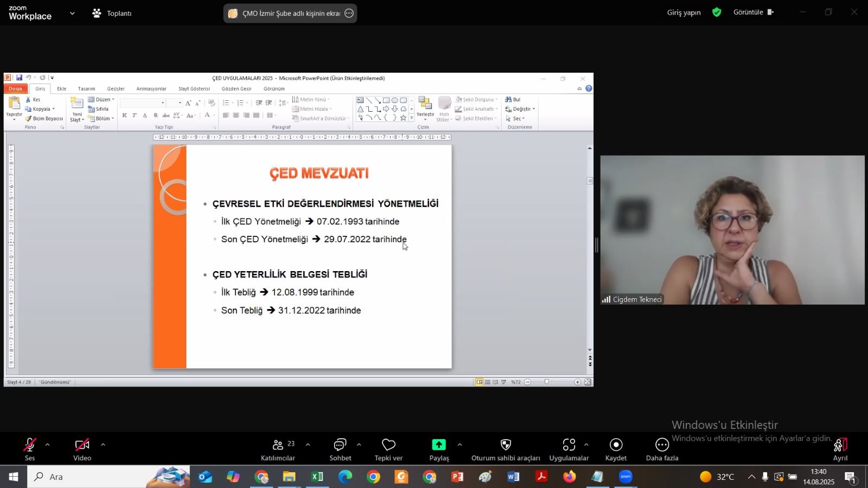Image resolution: width=868 pixels, height=488 pixels.
Task: Open Excel from the Windows taskbar
Action: [x=317, y=477]
